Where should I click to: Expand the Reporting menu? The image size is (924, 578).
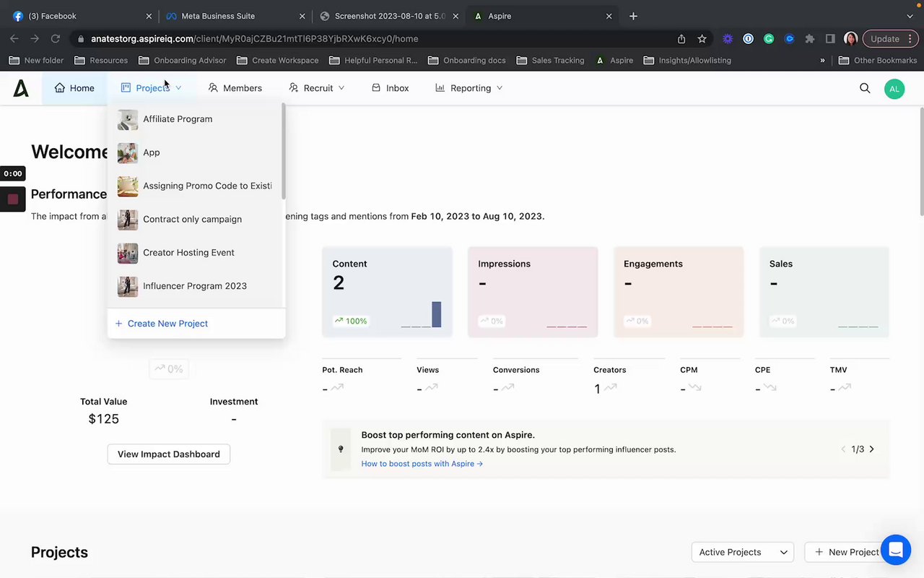click(469, 88)
